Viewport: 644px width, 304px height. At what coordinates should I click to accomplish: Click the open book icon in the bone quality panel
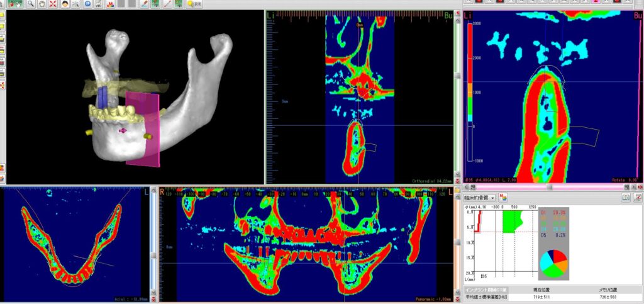tap(626, 198)
